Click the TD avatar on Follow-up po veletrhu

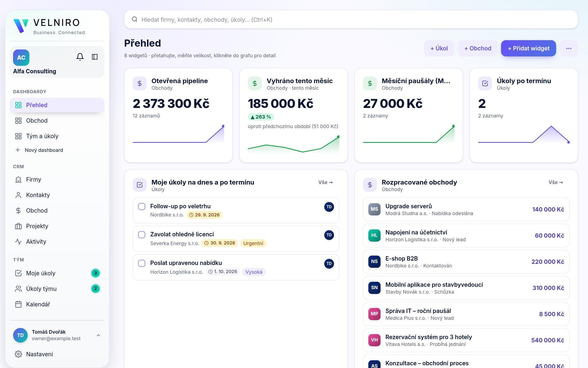(x=329, y=207)
